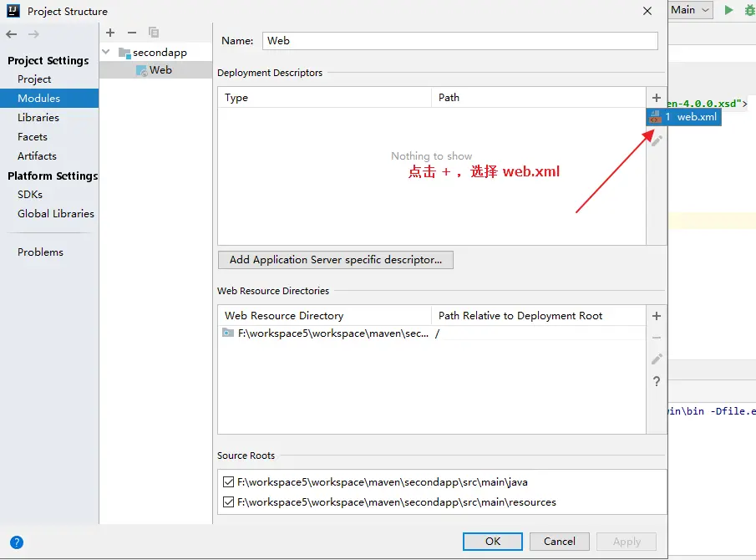Edit deployment descriptor with the pencil icon
The image size is (756, 560).
657,141
